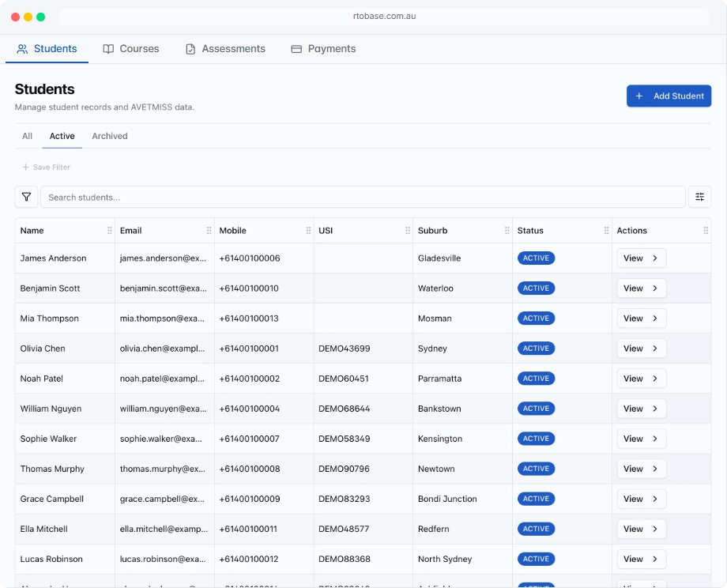This screenshot has height=588, width=727.
Task: Click ACTIVE badge for Olivia Chen
Action: tap(536, 349)
